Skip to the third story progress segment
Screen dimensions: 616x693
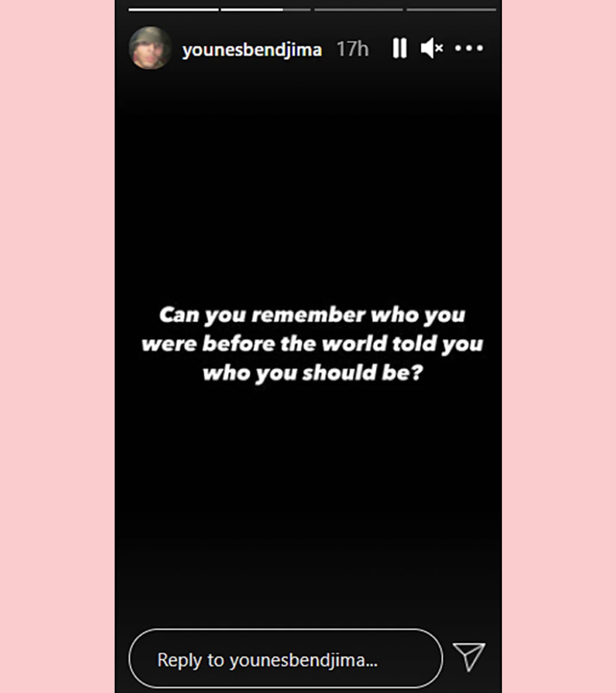pyautogui.click(x=358, y=9)
